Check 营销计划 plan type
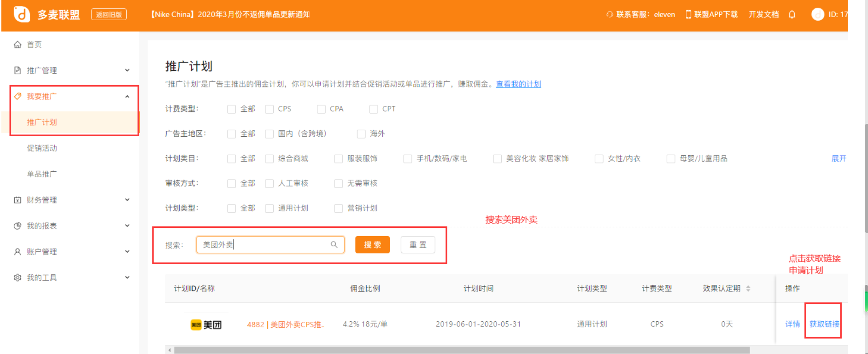Viewport: 868px width, 354px height. 338,209
